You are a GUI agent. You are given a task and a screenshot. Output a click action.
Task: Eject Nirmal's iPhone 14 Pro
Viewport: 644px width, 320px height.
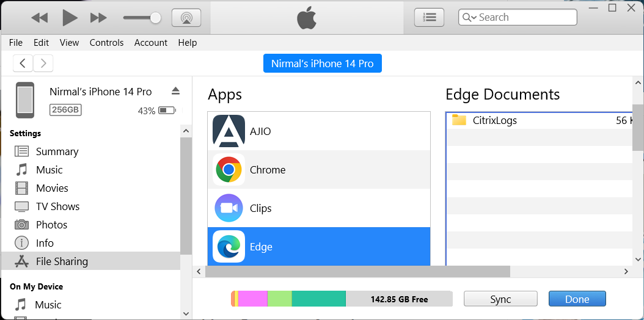[176, 90]
